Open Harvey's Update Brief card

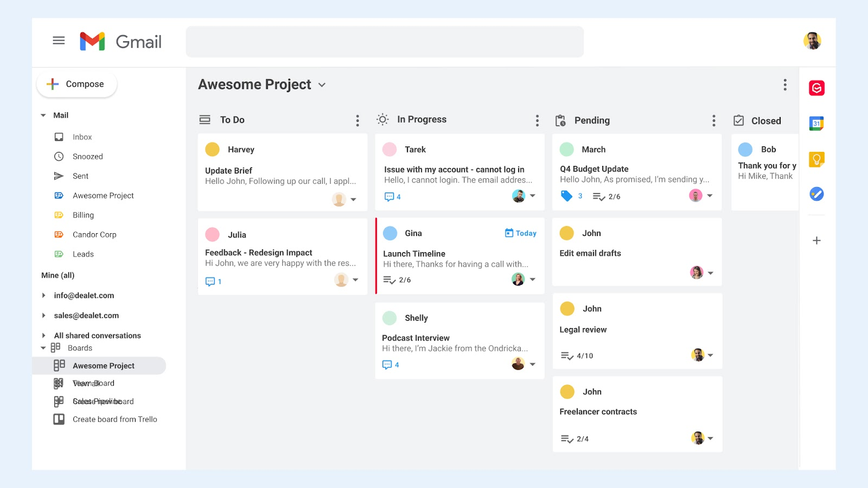(x=283, y=172)
